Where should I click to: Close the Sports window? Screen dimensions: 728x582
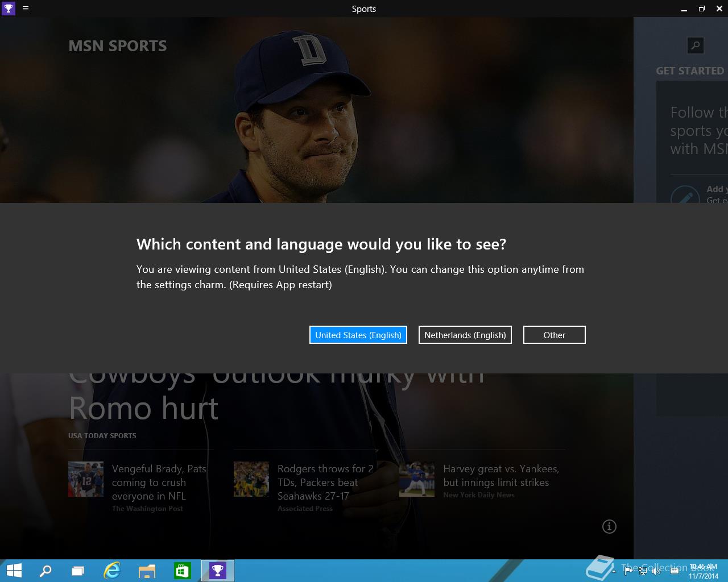[719, 9]
